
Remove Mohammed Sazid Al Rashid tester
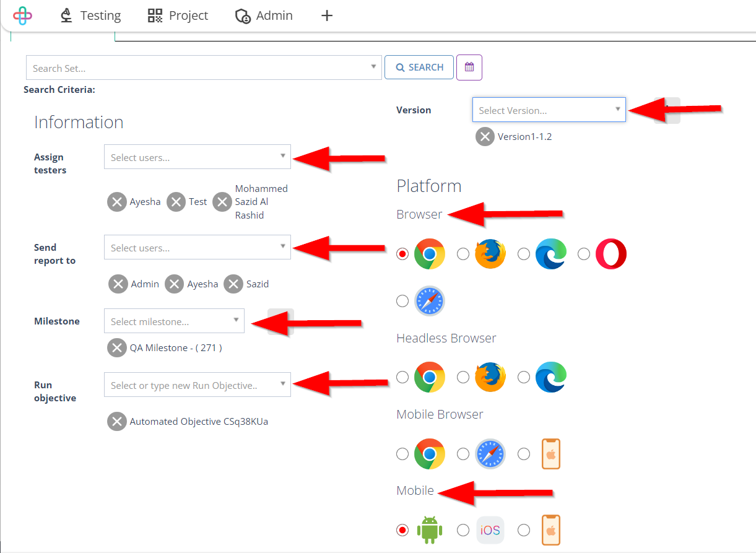pos(222,202)
